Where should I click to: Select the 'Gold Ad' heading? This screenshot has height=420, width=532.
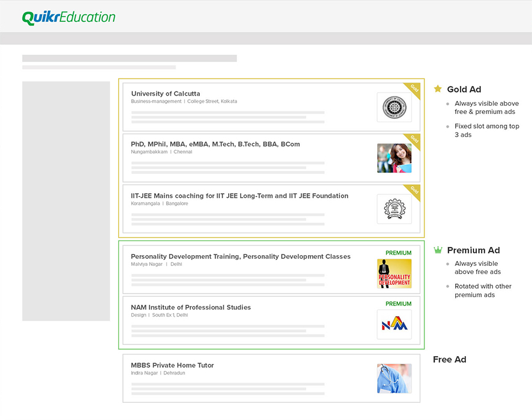[464, 89]
